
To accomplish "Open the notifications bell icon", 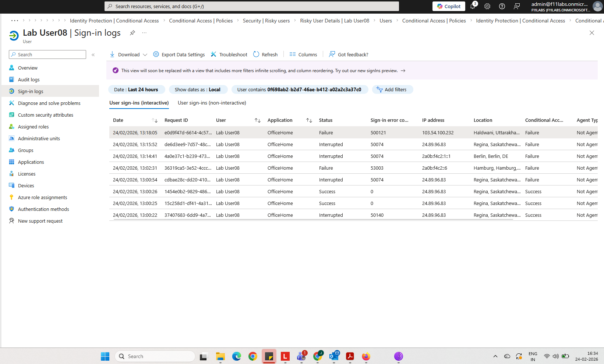I will click(x=473, y=6).
